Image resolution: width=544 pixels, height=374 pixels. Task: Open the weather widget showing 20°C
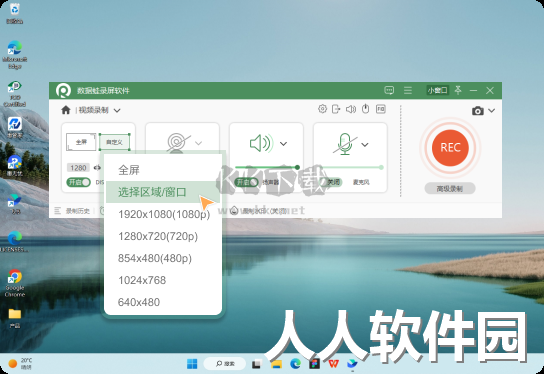click(x=21, y=364)
